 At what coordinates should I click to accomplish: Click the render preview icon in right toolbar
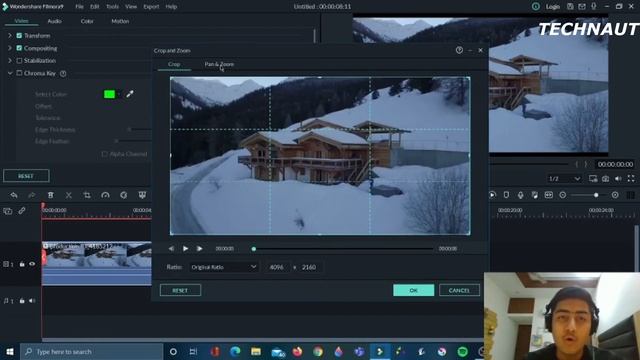(492, 195)
